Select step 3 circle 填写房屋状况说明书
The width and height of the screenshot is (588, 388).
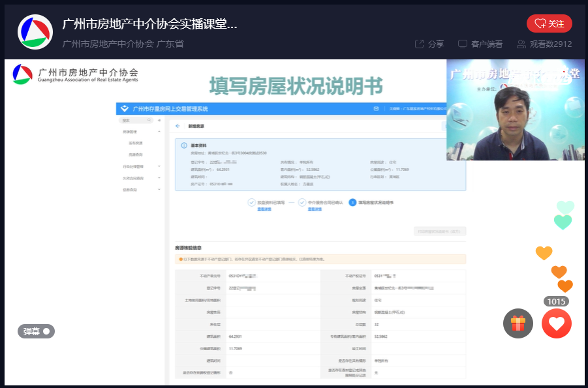[352, 202]
